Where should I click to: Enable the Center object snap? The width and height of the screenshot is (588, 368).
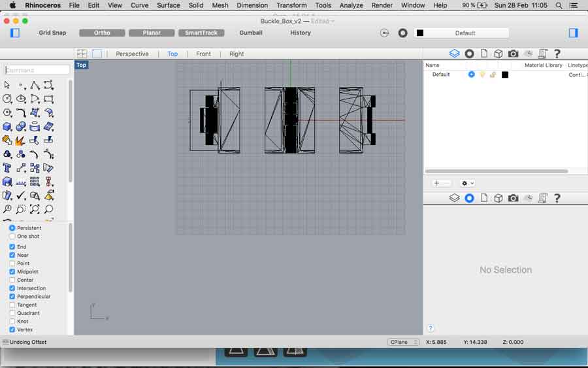(x=12, y=280)
